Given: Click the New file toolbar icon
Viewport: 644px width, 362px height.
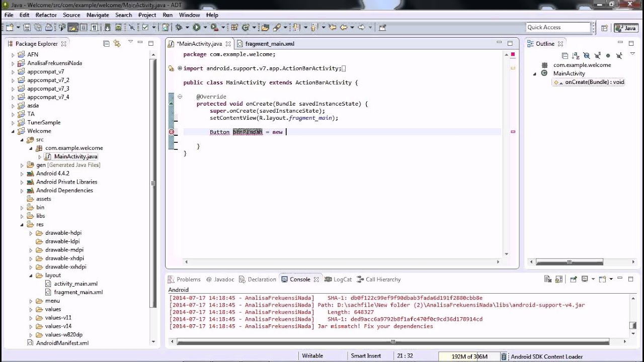Looking at the screenshot, I should (x=9, y=28).
